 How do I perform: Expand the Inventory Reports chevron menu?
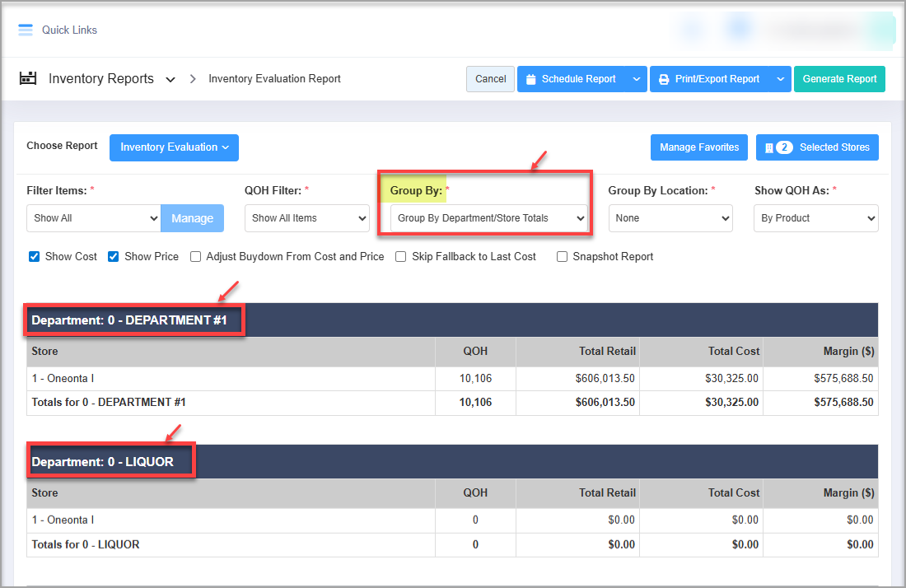170,80
